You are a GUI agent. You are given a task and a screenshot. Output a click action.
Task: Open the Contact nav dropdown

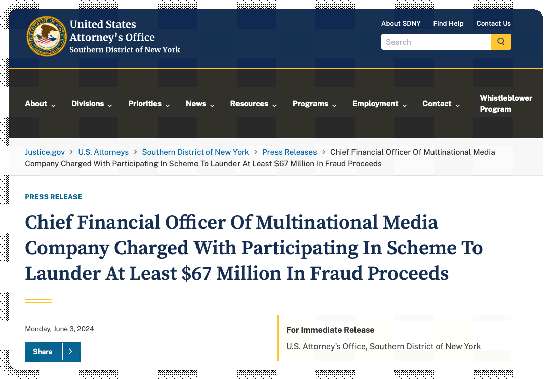(x=441, y=103)
